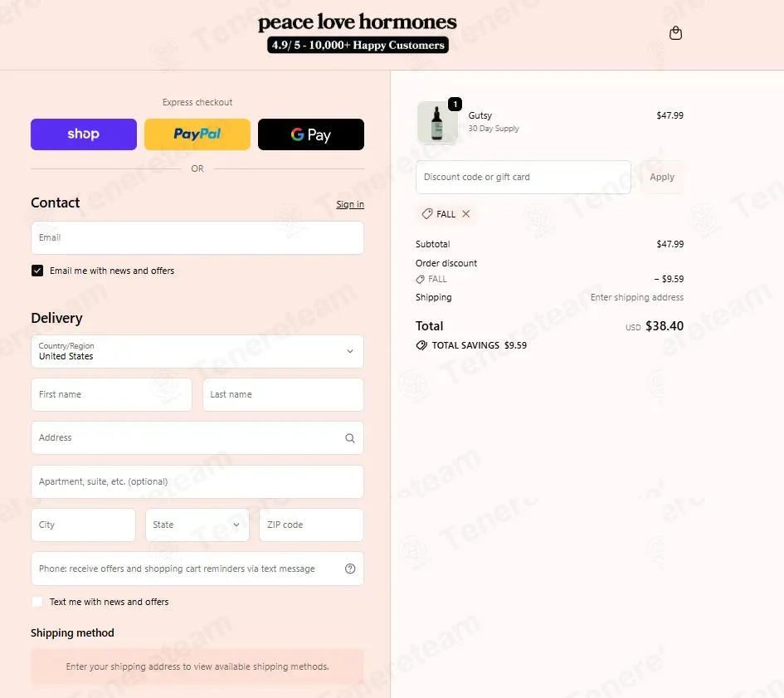Click the peace love hormones logo

coord(358,22)
